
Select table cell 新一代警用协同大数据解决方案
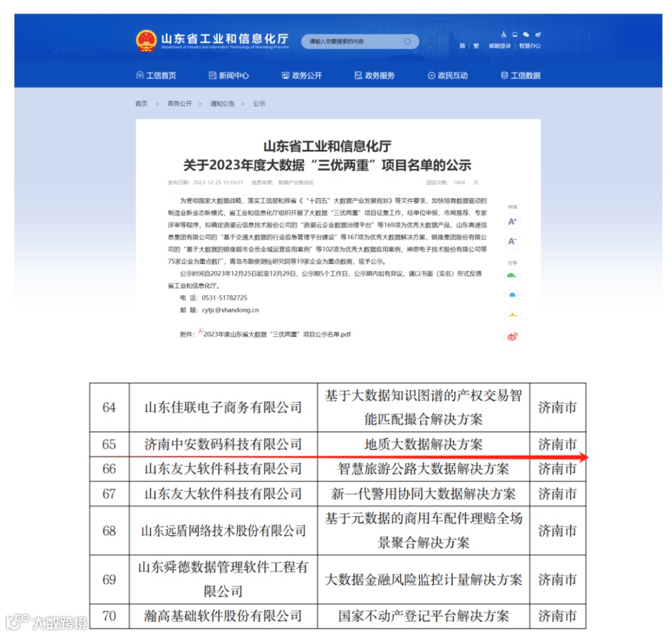pyautogui.click(x=424, y=494)
